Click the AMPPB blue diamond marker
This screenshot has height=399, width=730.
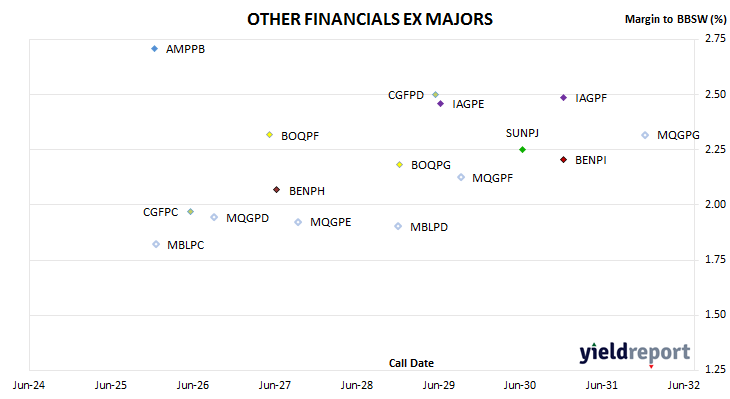pyautogui.click(x=155, y=48)
